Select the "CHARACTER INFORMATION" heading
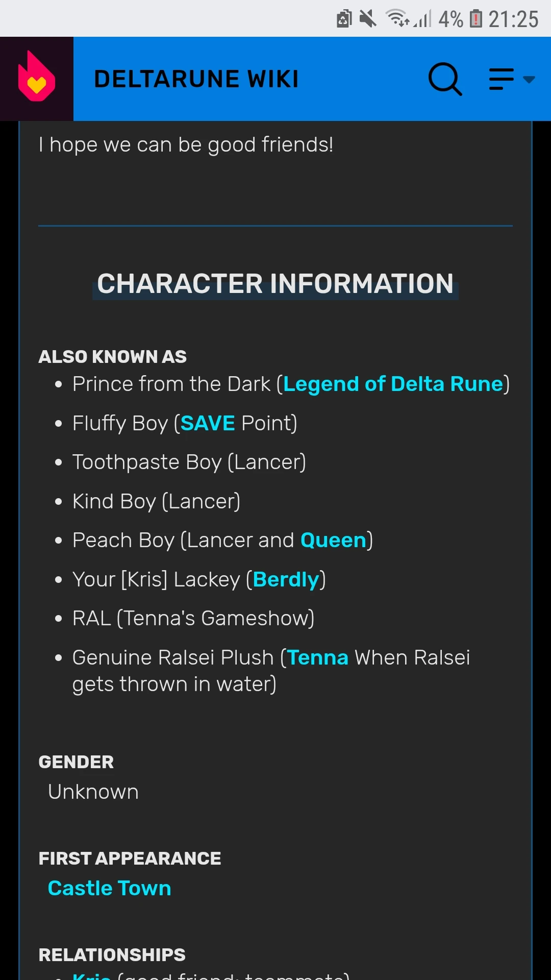Viewport: 551px width, 980px height. (x=274, y=284)
